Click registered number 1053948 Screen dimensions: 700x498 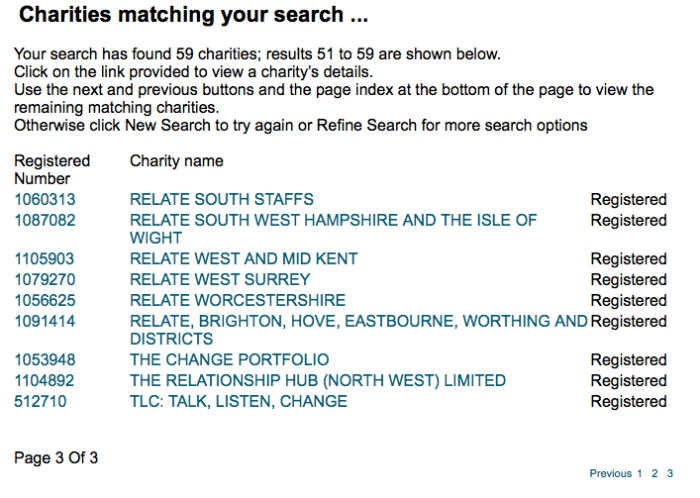(x=45, y=360)
